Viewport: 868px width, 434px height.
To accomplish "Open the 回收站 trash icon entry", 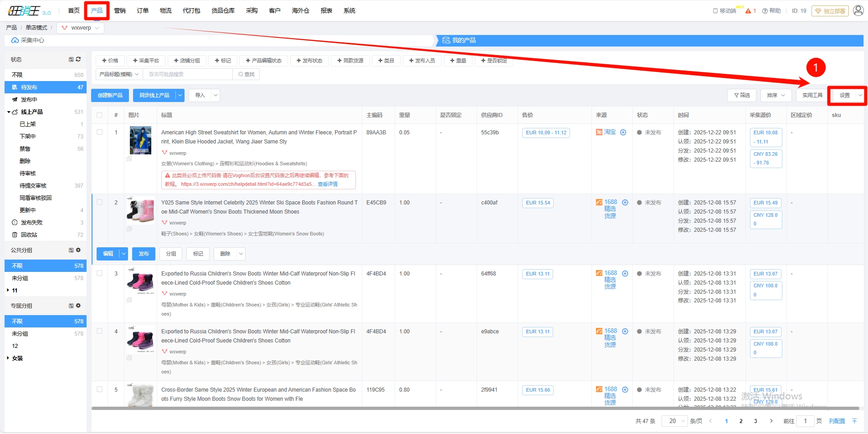I will (15, 235).
